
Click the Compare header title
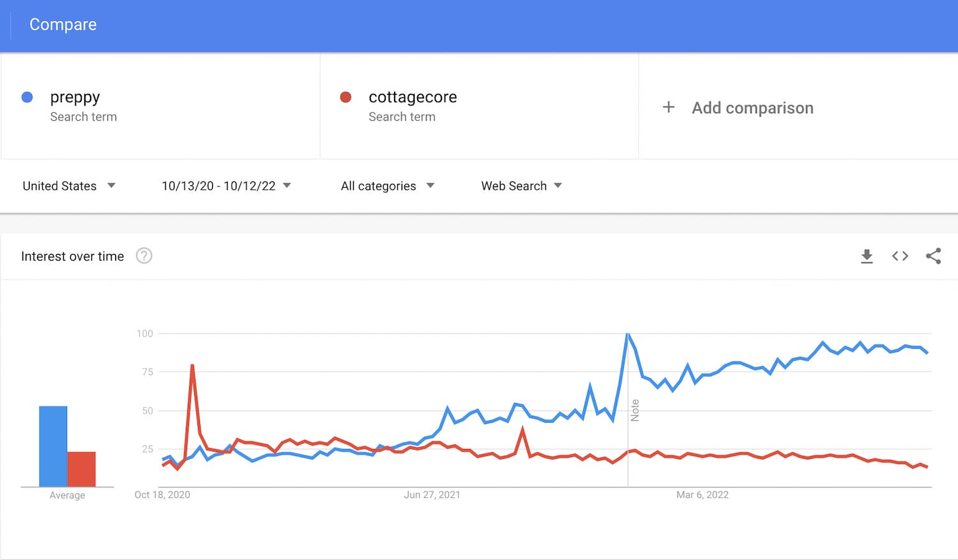pyautogui.click(x=63, y=24)
